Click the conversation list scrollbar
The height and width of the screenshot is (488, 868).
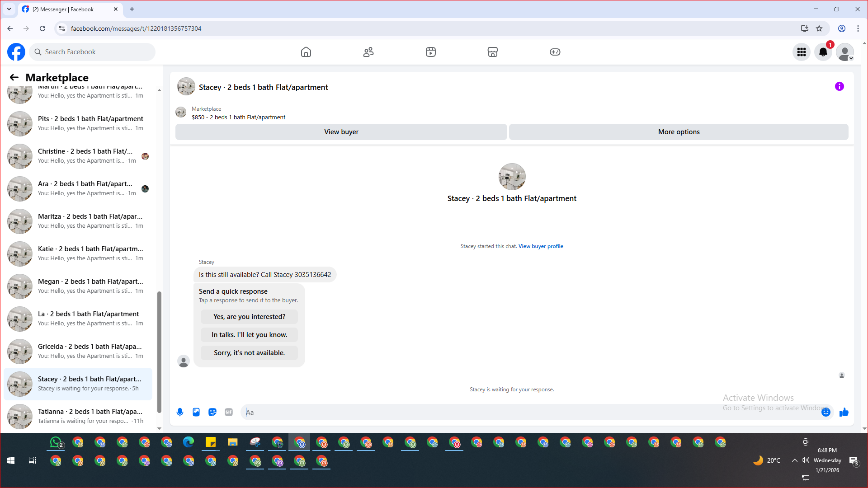pyautogui.click(x=159, y=352)
